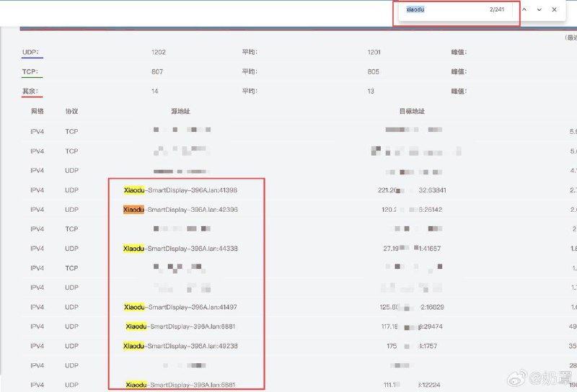This screenshot has width=577, height=392.
Task: Click 峰值 label in TCP row
Action: [459, 72]
